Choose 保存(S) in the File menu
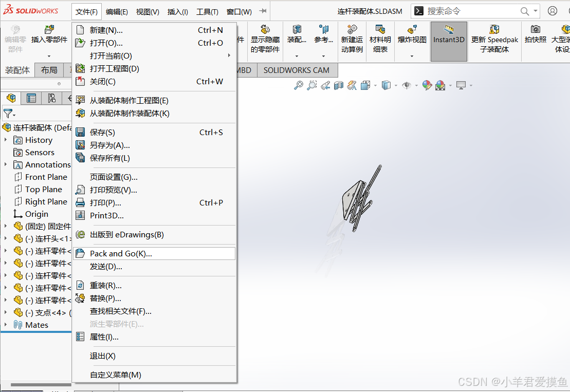Image resolution: width=570 pixels, height=392 pixels. tap(154, 133)
